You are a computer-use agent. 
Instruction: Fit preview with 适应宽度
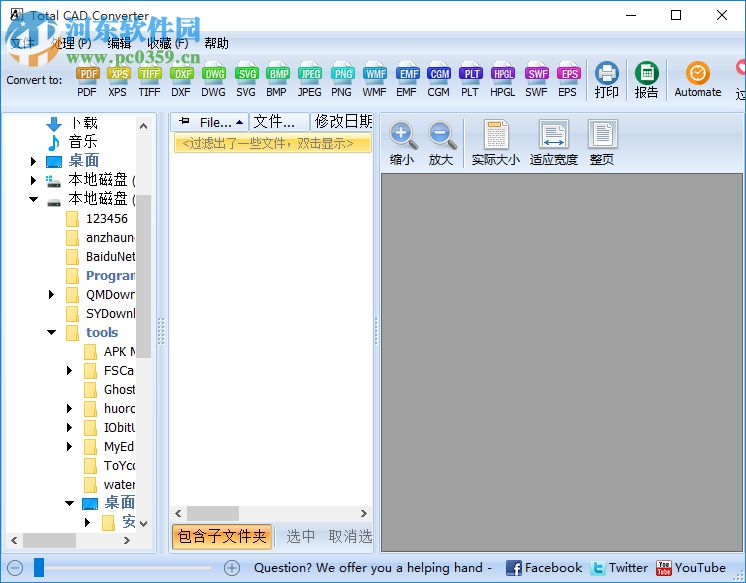(x=553, y=143)
